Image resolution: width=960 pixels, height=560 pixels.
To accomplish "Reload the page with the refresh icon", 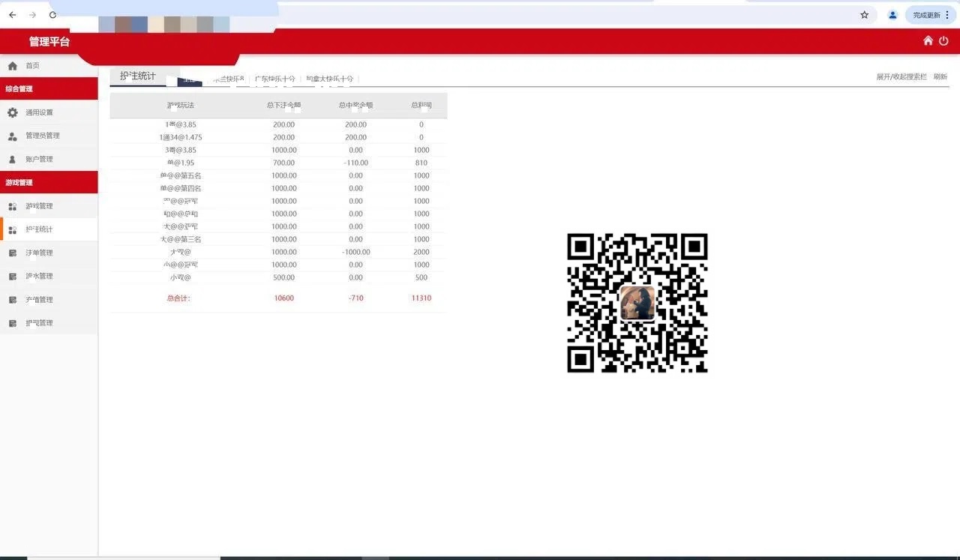I will [52, 15].
